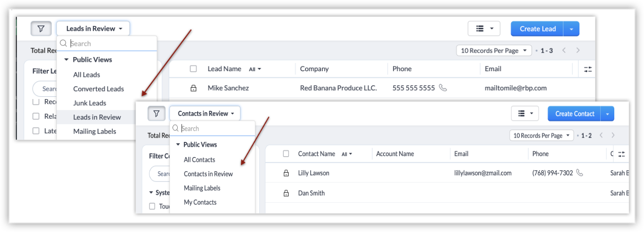Select Leads in Review list item

(97, 117)
